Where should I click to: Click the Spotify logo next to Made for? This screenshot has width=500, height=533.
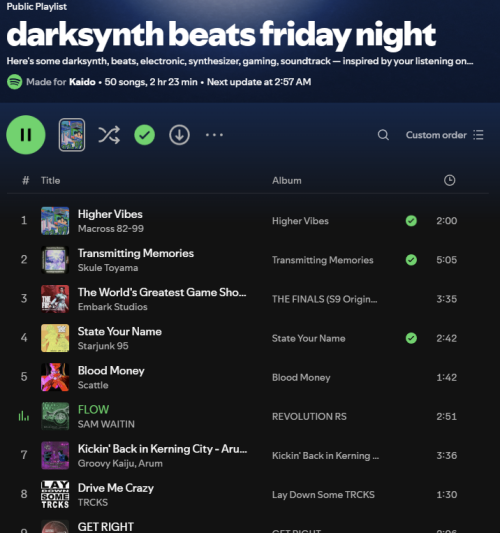[15, 82]
